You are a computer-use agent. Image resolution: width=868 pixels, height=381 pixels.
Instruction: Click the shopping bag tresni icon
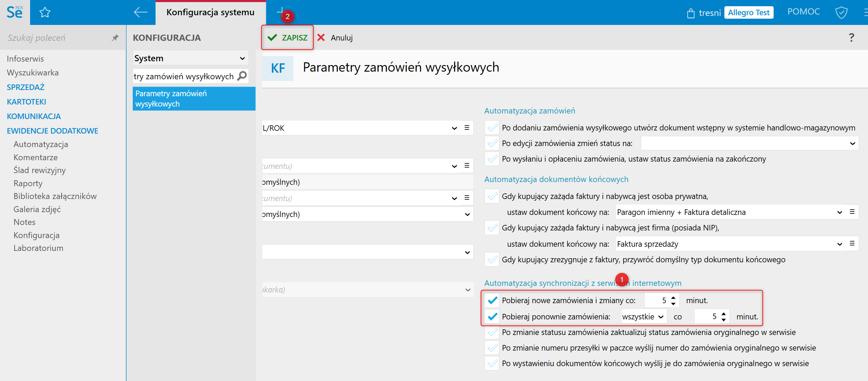[691, 13]
